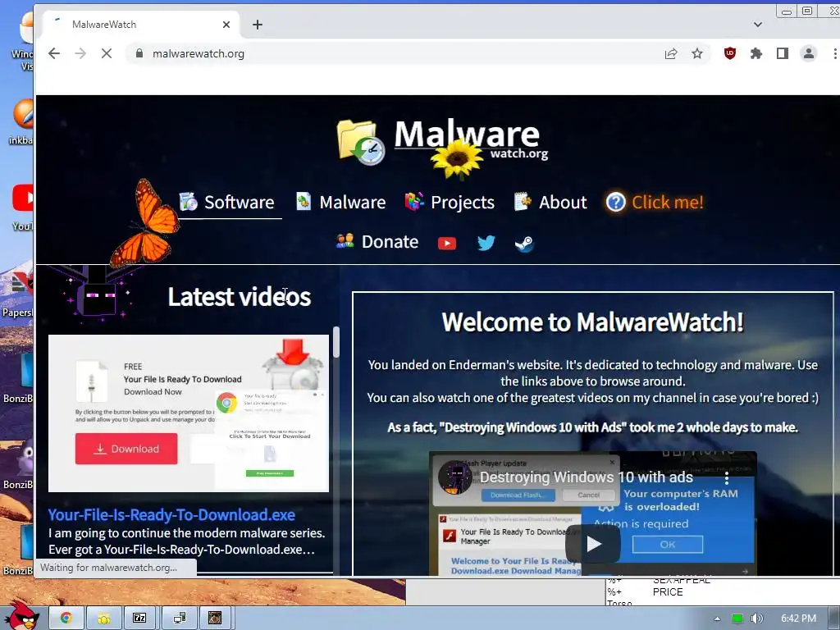Open a new browser tab
This screenshot has width=840, height=630.
pos(257,25)
